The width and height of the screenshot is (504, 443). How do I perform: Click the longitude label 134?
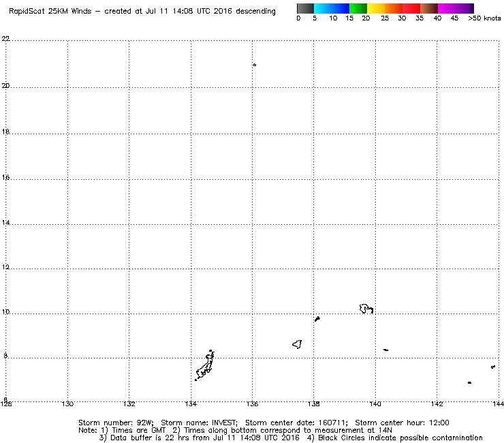point(191,403)
